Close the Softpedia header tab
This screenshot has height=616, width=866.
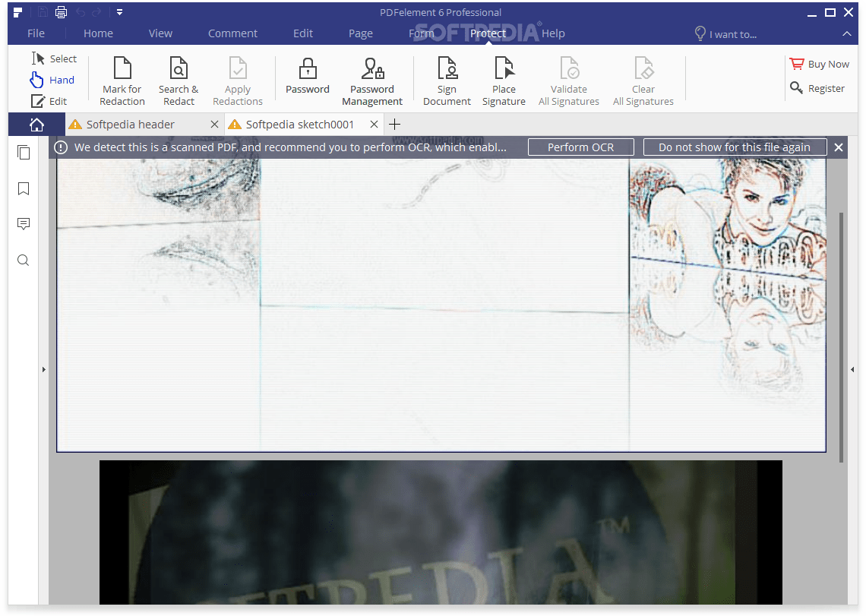pyautogui.click(x=214, y=125)
